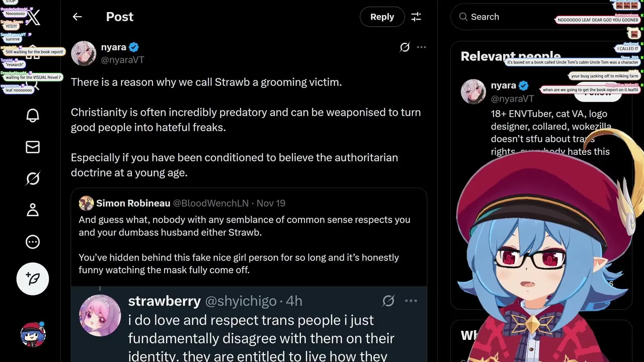Viewport: 644px width, 362px height.
Task: Open the @nyaraVT handle link
Action: 123,60
